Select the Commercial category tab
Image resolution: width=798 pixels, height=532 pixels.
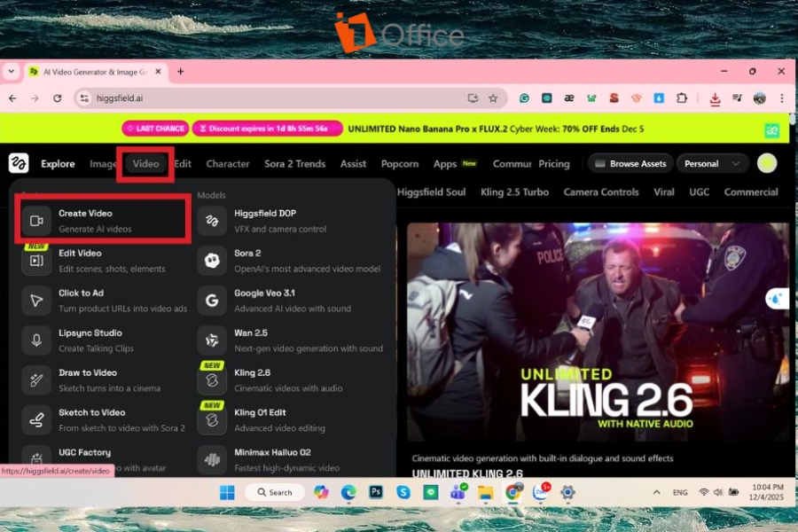[x=751, y=192]
